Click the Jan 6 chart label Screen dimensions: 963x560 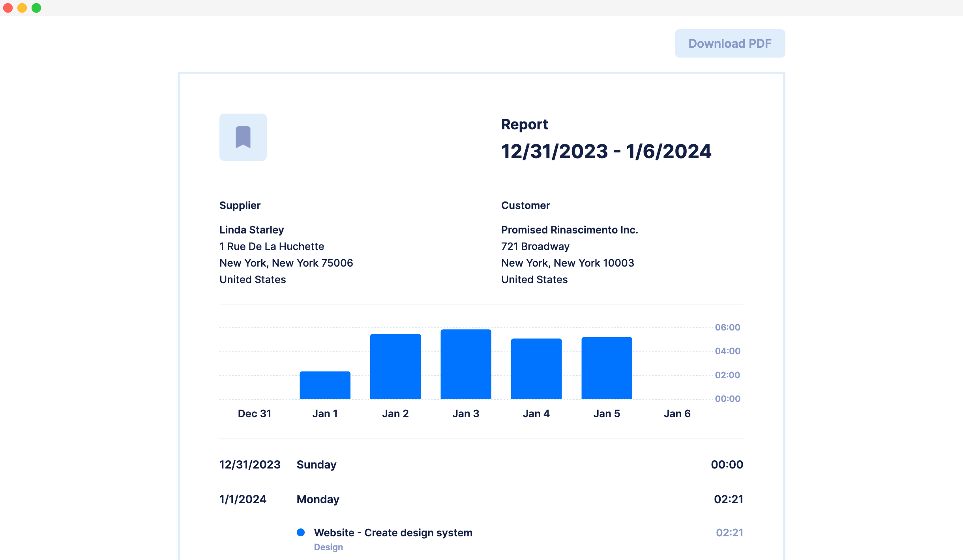pos(677,414)
